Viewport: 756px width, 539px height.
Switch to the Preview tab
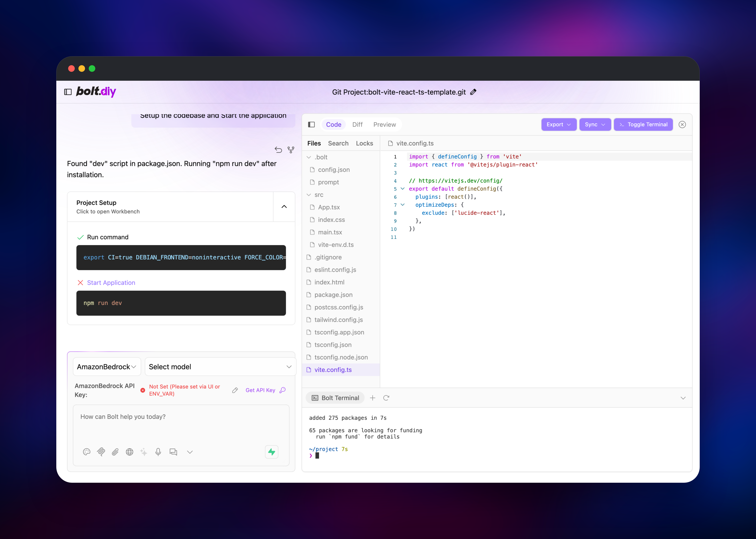[384, 125]
